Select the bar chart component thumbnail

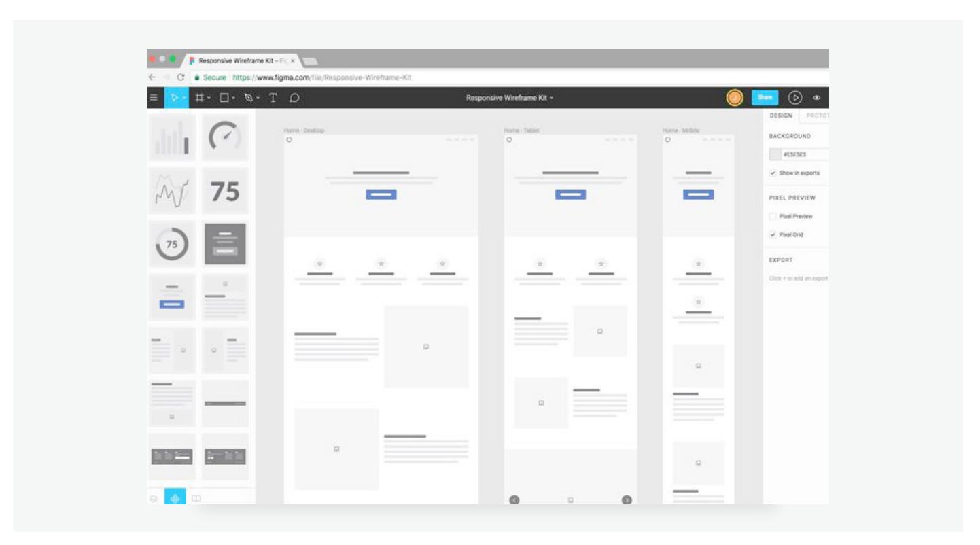(x=172, y=138)
